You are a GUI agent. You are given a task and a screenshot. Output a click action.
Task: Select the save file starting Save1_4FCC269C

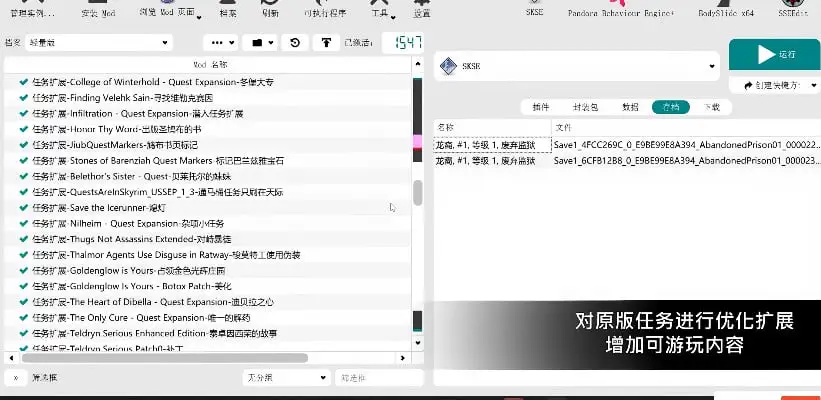coord(627,145)
